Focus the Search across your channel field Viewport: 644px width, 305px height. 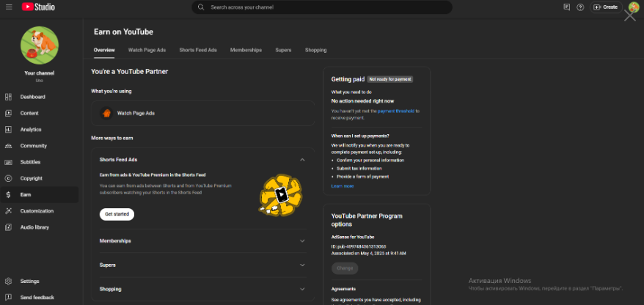tap(322, 7)
